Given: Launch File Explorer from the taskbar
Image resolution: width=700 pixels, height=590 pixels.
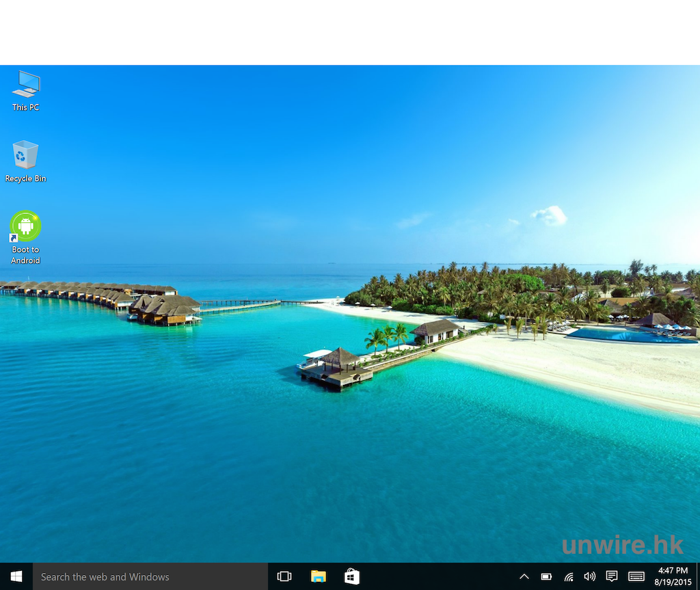Looking at the screenshot, I should tap(318, 576).
